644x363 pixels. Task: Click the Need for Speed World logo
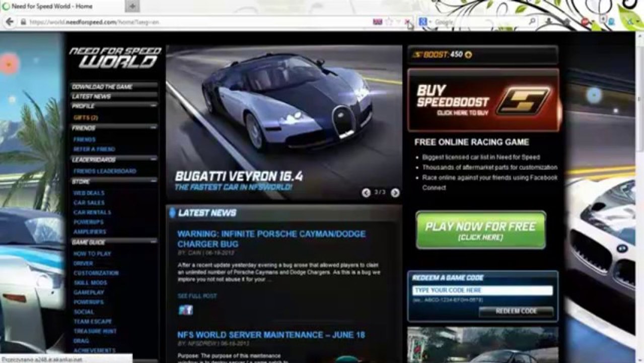(115, 57)
